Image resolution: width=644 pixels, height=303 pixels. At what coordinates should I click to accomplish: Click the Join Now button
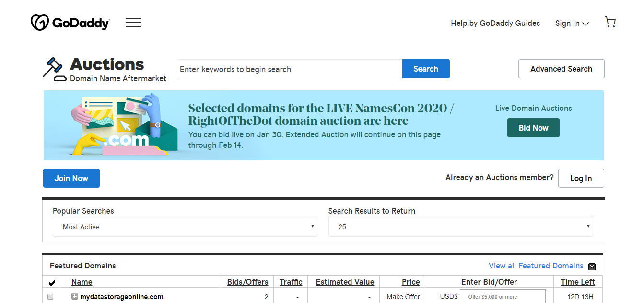tap(71, 178)
